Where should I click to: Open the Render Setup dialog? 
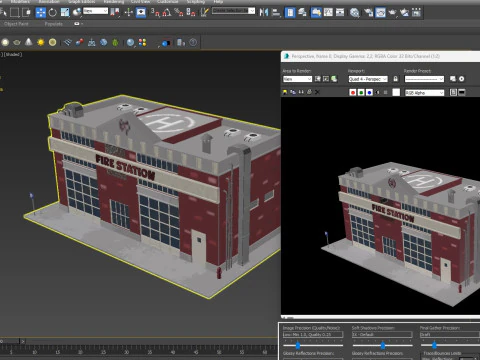pyautogui.click(x=369, y=13)
